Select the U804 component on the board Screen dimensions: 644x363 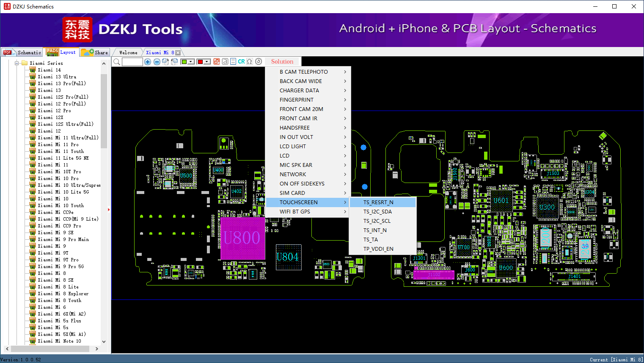coord(288,257)
